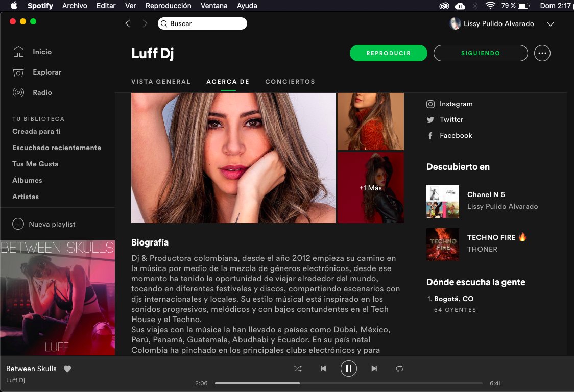Open the Reproducción menu
This screenshot has width=574, height=392.
[x=169, y=6]
